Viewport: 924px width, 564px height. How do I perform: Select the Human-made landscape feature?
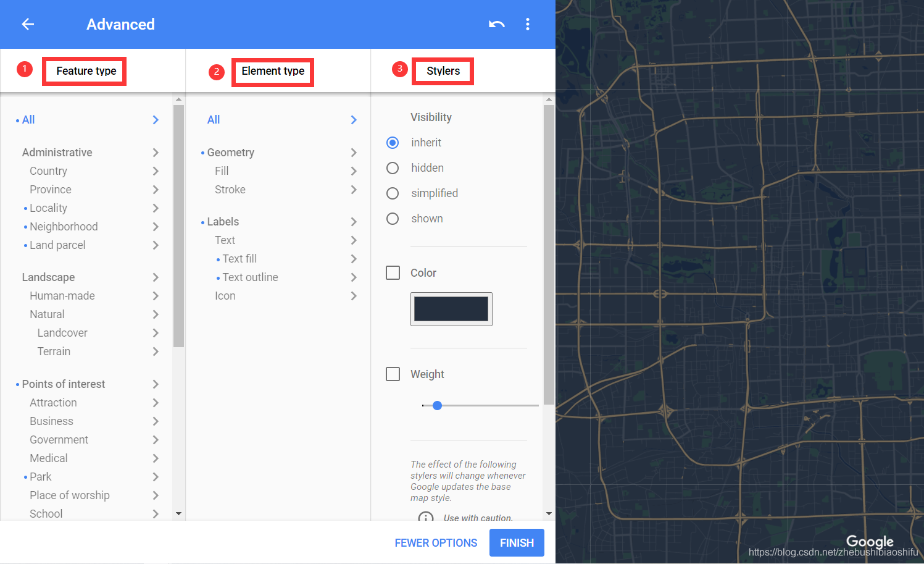pyautogui.click(x=62, y=296)
